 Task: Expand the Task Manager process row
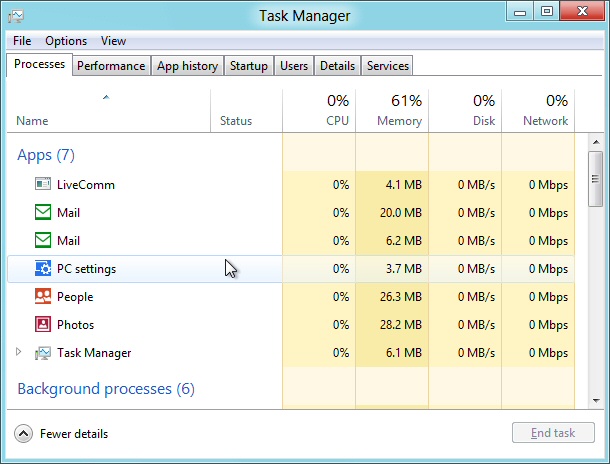coord(18,352)
